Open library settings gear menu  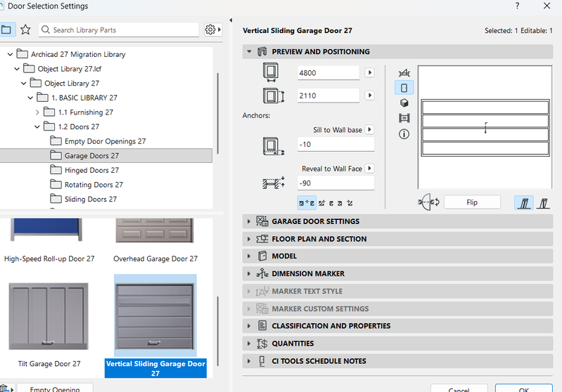click(x=213, y=30)
